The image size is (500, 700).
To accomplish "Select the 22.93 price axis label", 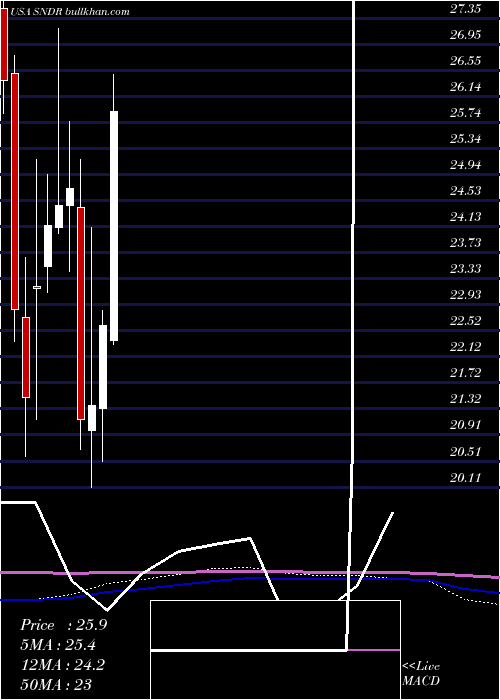I will click(465, 295).
